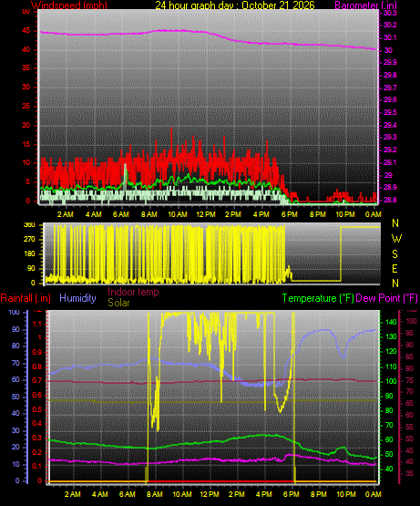This screenshot has height=506, width=420.
Task: Click the 12 PM tick on bottom graph
Action: click(210, 494)
